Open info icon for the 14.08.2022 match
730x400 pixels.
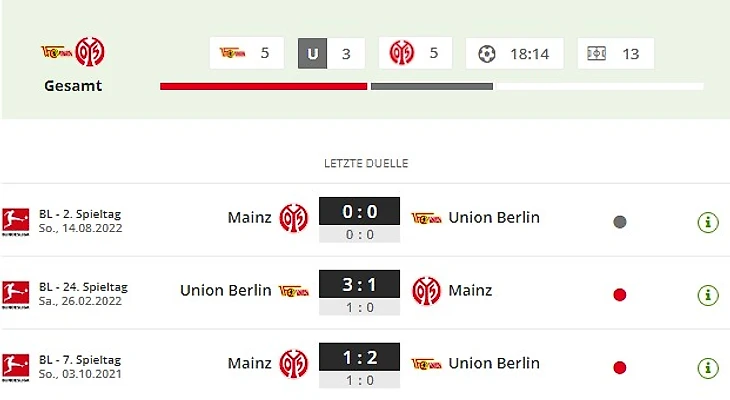[x=707, y=222]
